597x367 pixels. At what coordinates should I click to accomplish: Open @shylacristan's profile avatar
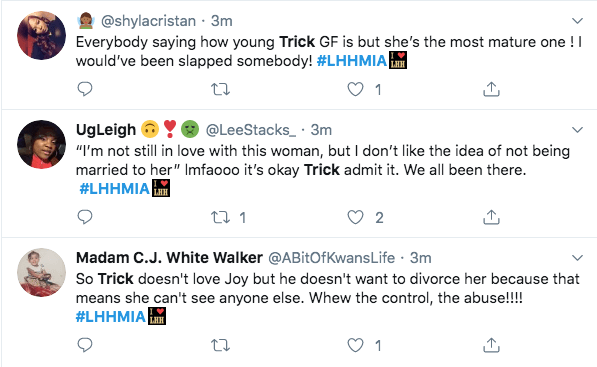click(x=42, y=35)
